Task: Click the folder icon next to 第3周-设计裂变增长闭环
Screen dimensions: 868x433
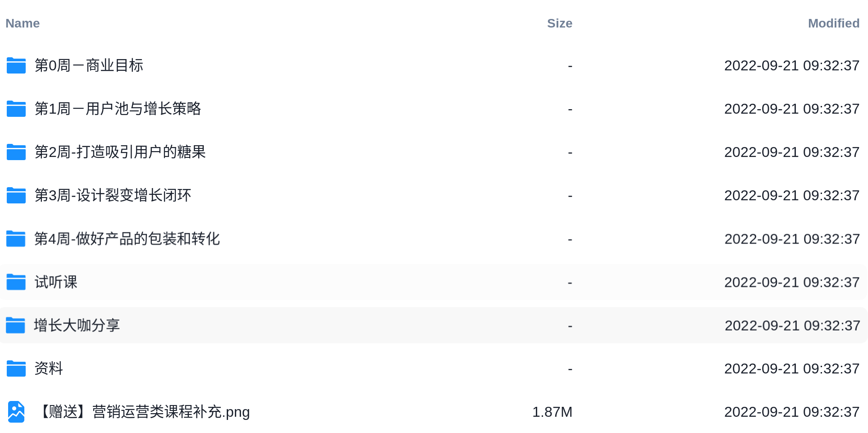Action: coord(16,195)
